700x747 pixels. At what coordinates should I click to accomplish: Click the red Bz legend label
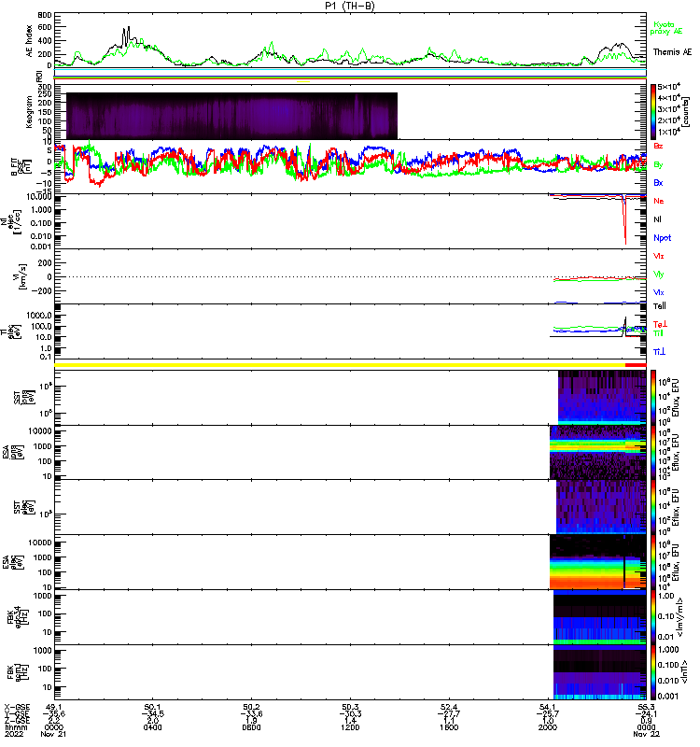tap(658, 147)
